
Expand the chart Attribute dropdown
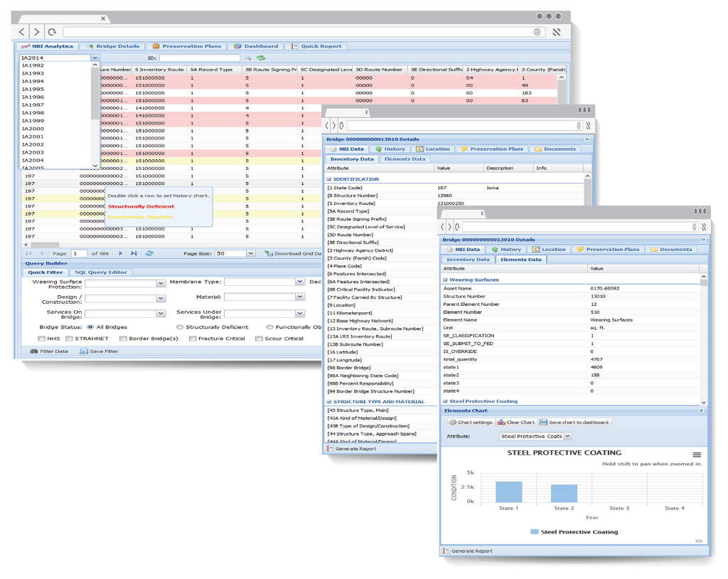pyautogui.click(x=567, y=436)
